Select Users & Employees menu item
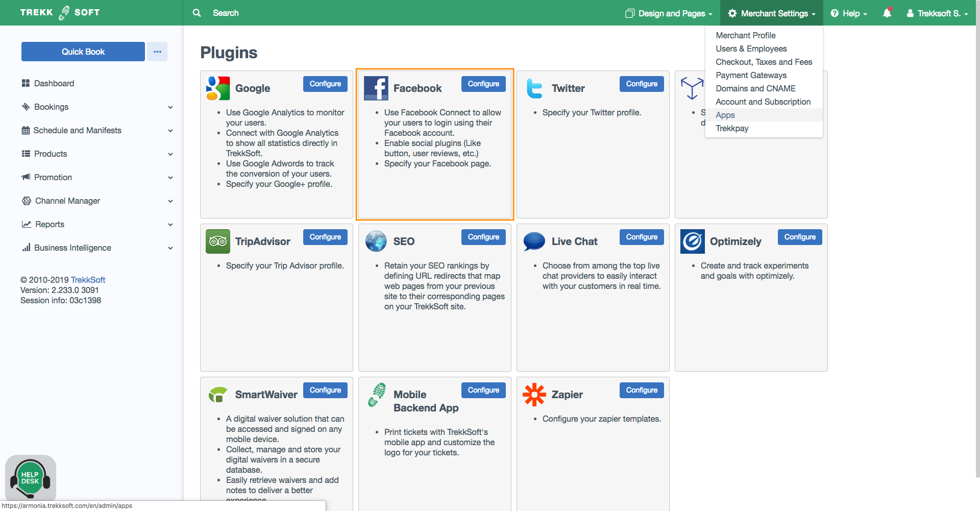Viewport: 980px width, 511px height. 751,48
